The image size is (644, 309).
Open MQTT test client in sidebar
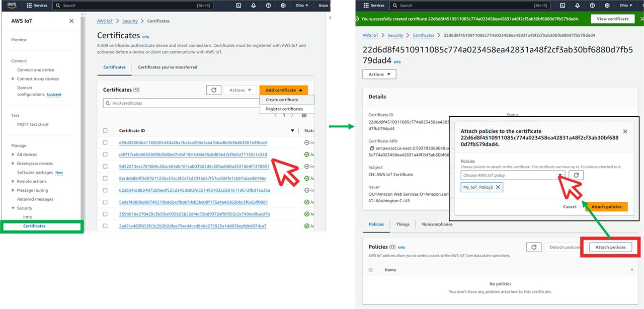tap(33, 124)
